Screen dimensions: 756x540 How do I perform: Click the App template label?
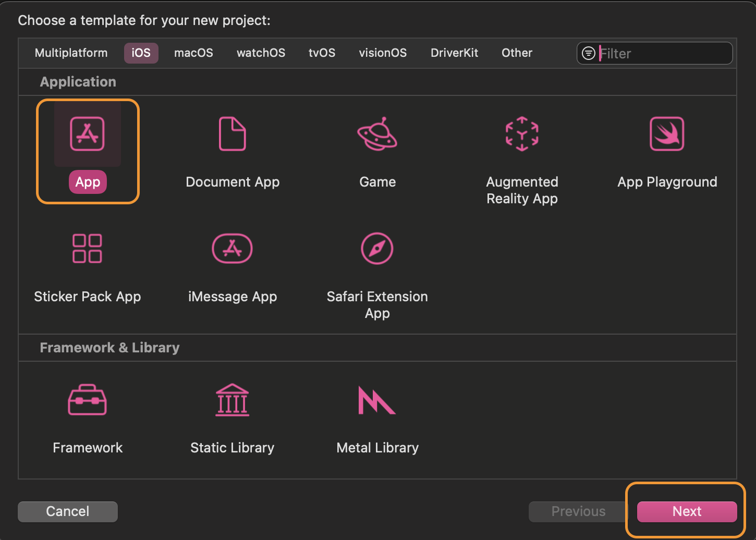pyautogui.click(x=88, y=182)
